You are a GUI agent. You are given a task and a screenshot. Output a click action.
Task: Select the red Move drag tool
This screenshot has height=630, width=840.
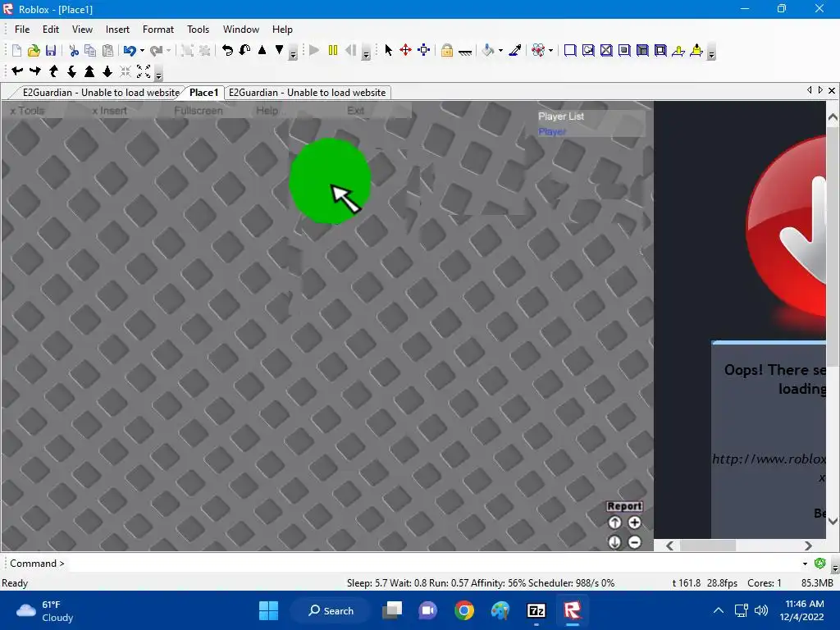pos(405,50)
